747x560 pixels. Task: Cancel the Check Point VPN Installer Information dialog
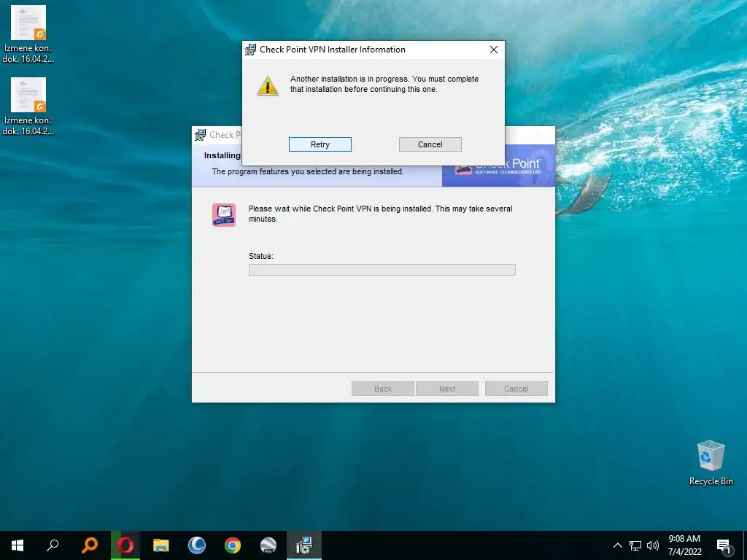tap(430, 144)
